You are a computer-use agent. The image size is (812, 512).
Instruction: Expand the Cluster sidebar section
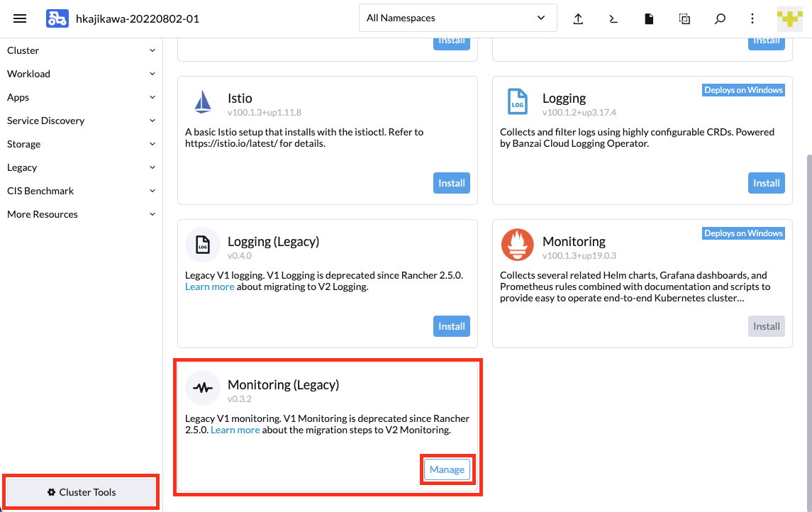pos(82,50)
